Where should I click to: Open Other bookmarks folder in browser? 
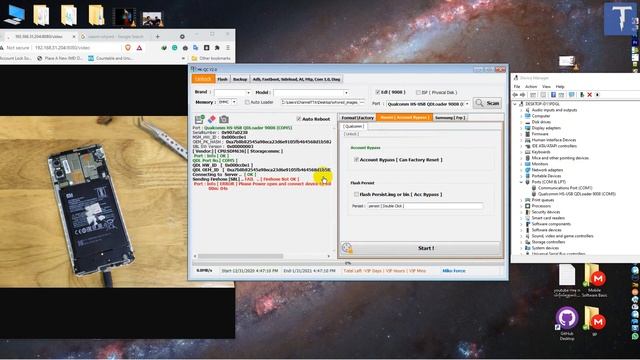click(x=211, y=58)
